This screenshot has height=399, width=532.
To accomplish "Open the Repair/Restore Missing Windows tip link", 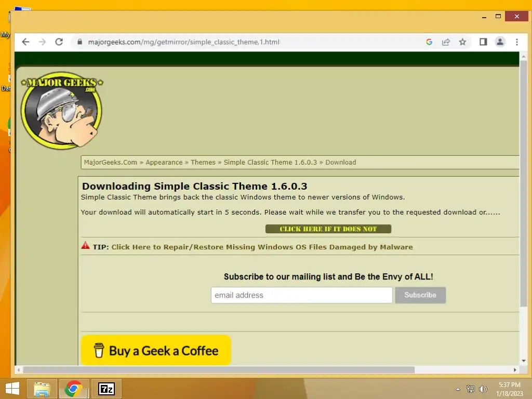I will coord(262,247).
